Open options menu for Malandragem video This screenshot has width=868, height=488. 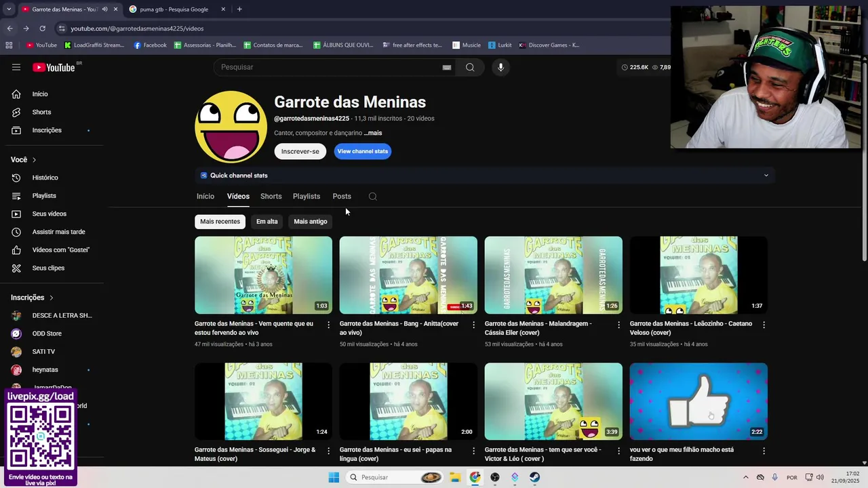click(x=618, y=325)
